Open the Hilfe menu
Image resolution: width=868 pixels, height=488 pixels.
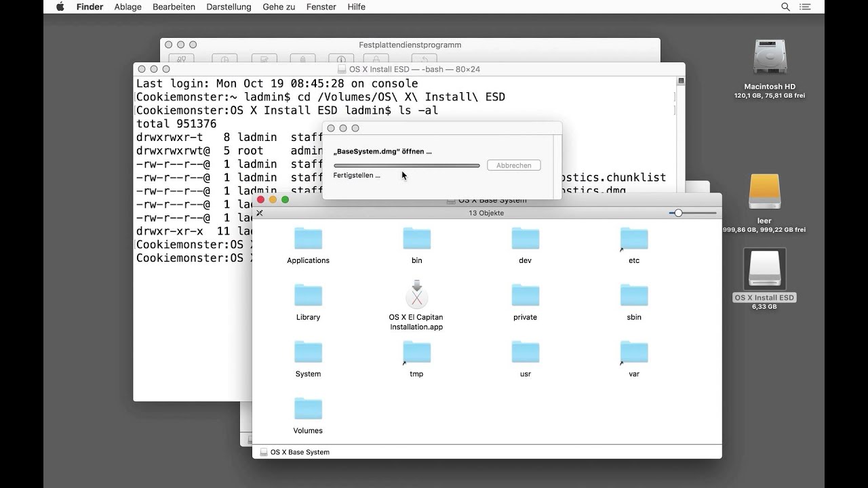[x=356, y=7]
